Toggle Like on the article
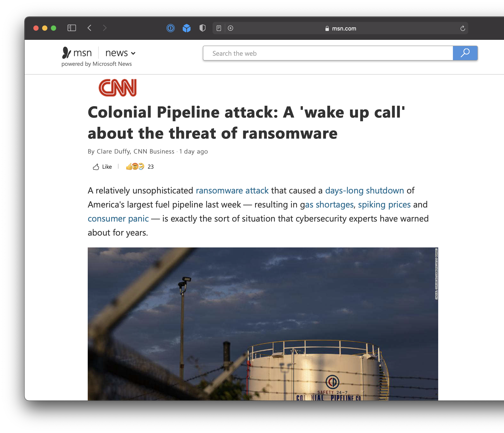 point(102,167)
